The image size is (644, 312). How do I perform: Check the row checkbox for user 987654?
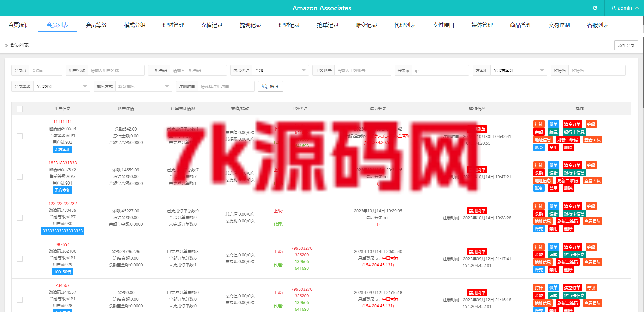coord(20,259)
